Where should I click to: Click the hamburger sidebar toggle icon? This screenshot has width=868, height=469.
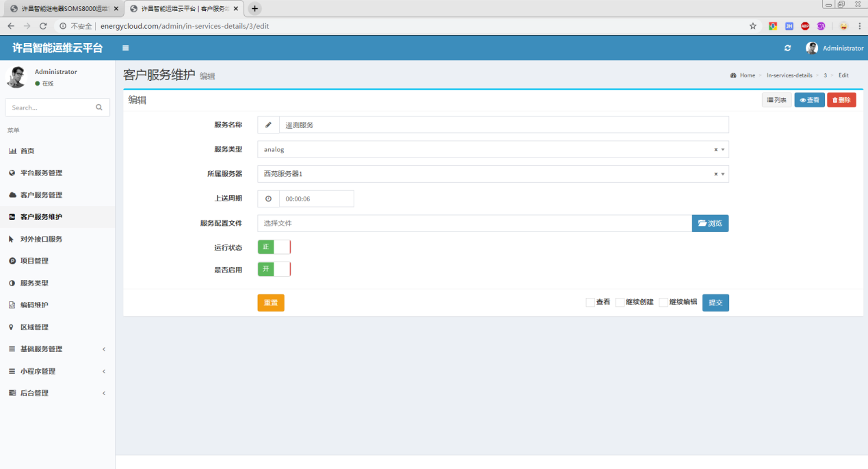pos(125,48)
